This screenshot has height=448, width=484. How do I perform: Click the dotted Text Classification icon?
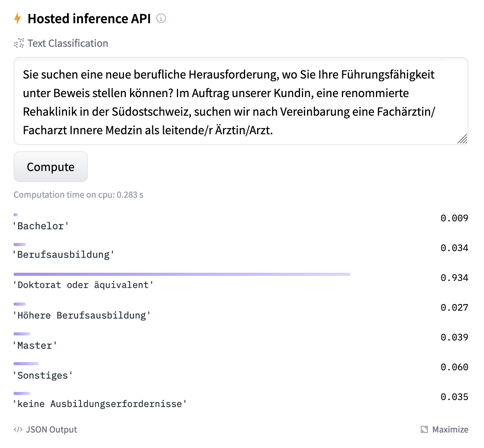[x=19, y=43]
